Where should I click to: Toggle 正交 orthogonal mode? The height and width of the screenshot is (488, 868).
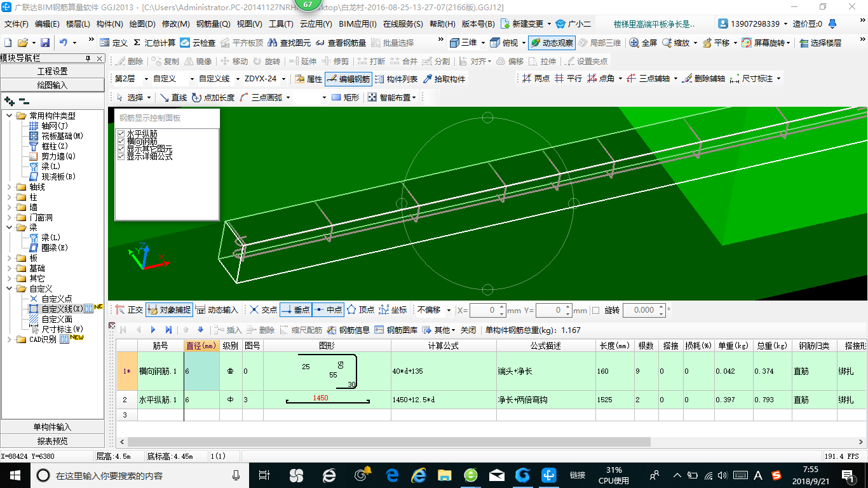(x=129, y=310)
